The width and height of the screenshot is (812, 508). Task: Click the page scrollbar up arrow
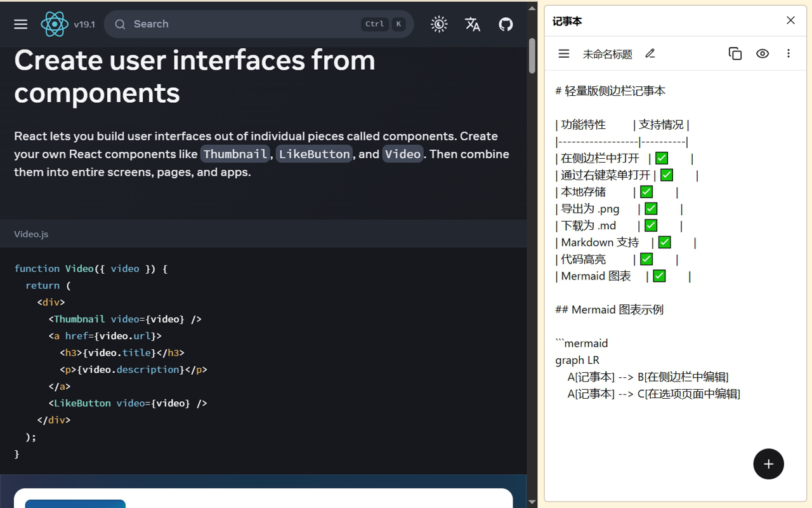(x=532, y=8)
